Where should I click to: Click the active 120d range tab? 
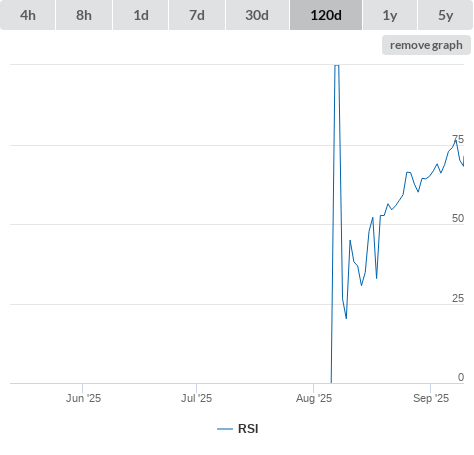[x=326, y=15]
